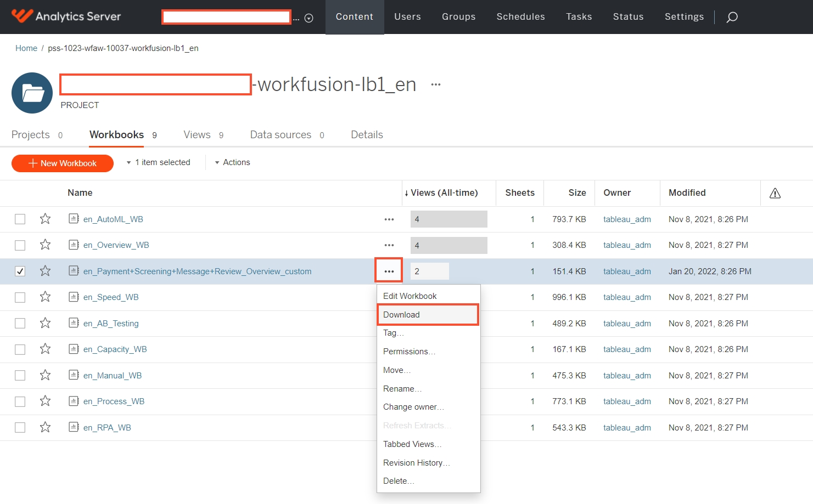Star the en_Capacity_WB workbook

[x=45, y=349]
